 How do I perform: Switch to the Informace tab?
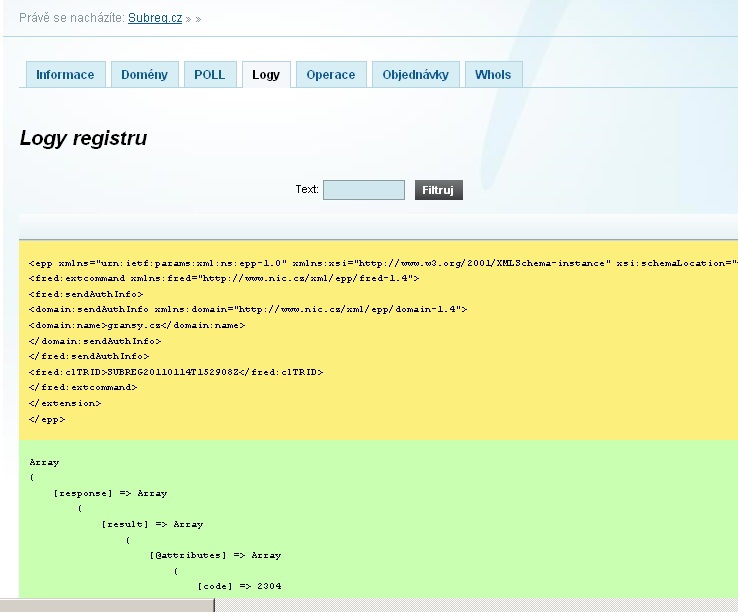point(65,75)
